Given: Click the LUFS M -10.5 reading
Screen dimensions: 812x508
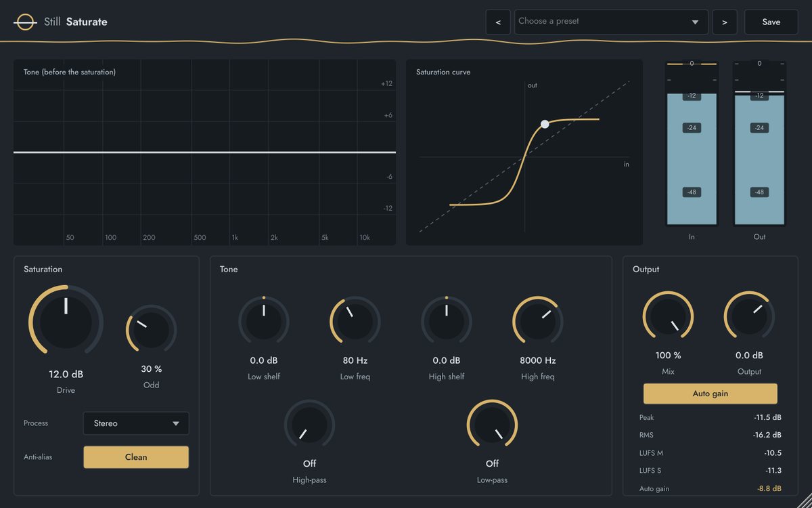Looking at the screenshot, I should 710,453.
